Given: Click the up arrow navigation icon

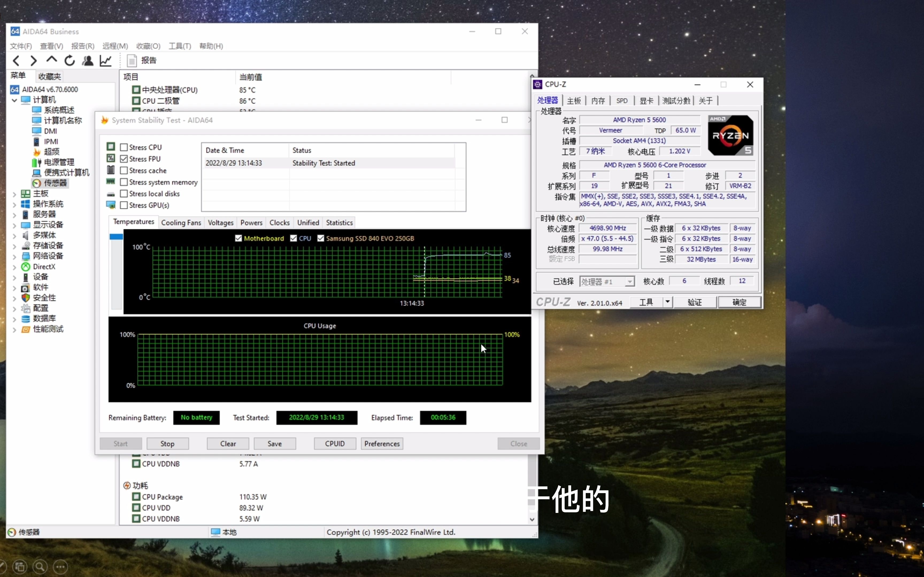Looking at the screenshot, I should (x=52, y=60).
